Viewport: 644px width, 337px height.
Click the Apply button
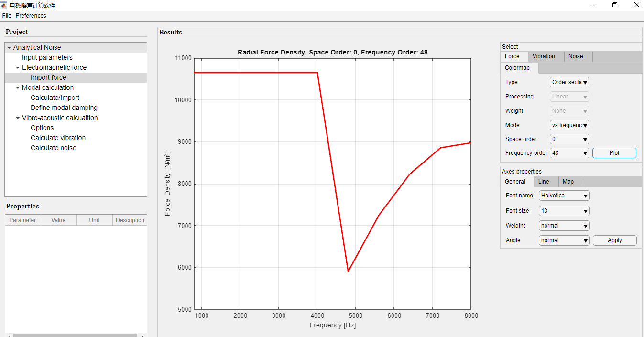614,240
